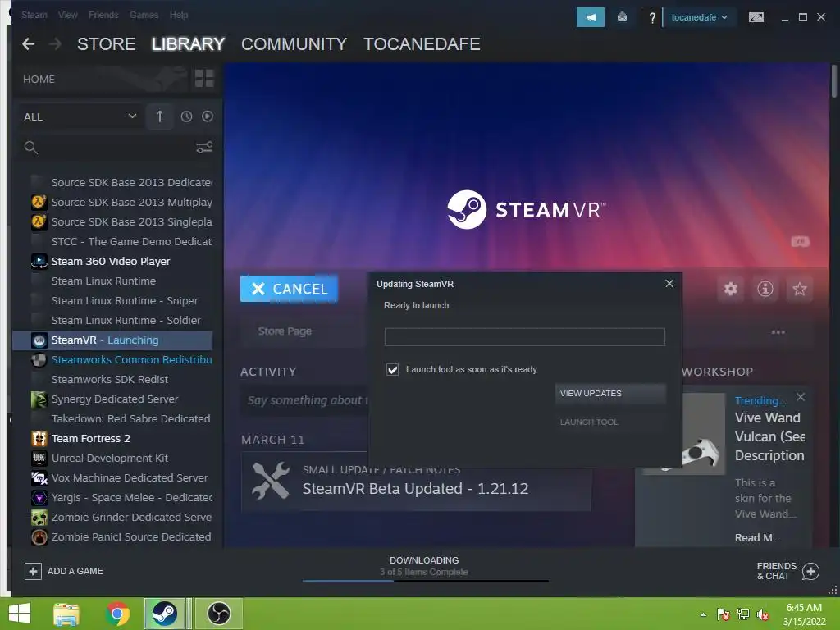Go to the LIBRARY tab
The height and width of the screenshot is (630, 840).
point(188,44)
